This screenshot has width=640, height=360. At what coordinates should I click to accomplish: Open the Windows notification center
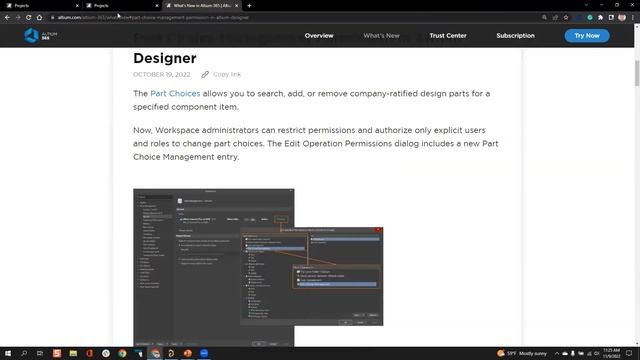(x=629, y=353)
